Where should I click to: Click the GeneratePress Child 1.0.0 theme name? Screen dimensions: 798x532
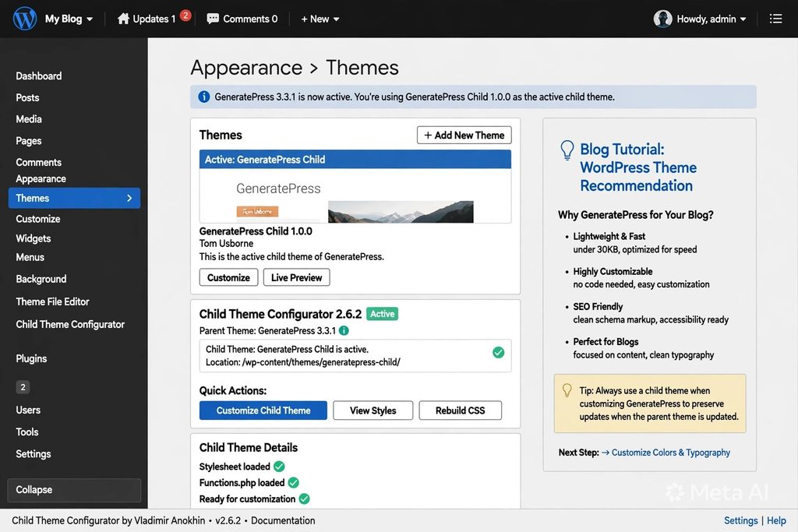coord(256,231)
